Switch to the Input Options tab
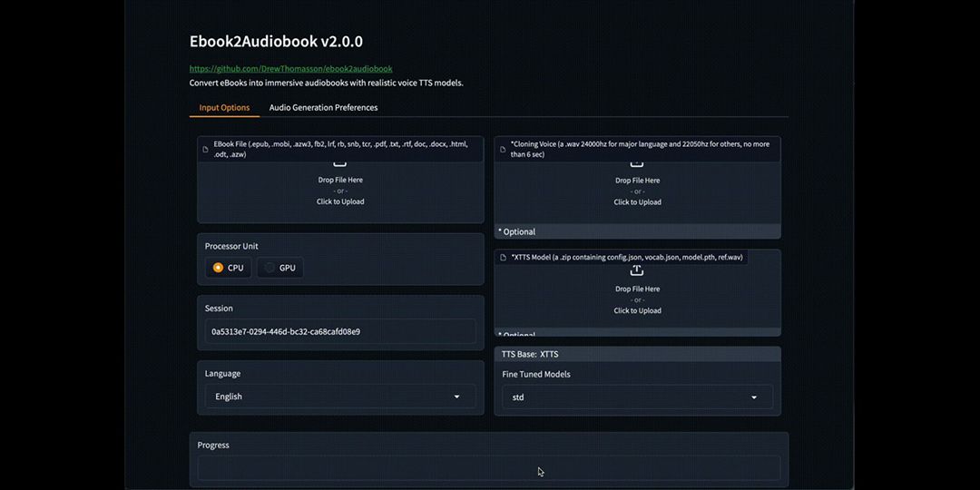This screenshot has width=980, height=490. tap(224, 107)
